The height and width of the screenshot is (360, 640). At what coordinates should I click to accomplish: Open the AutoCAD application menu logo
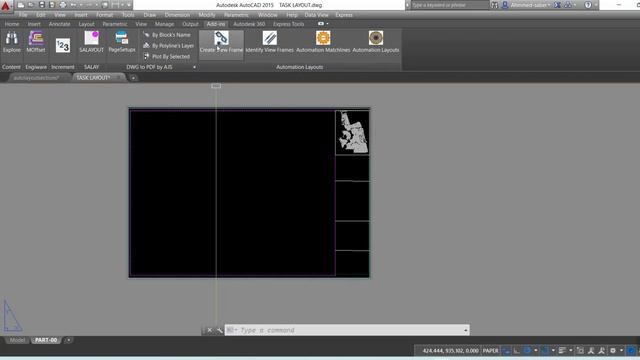point(6,6)
